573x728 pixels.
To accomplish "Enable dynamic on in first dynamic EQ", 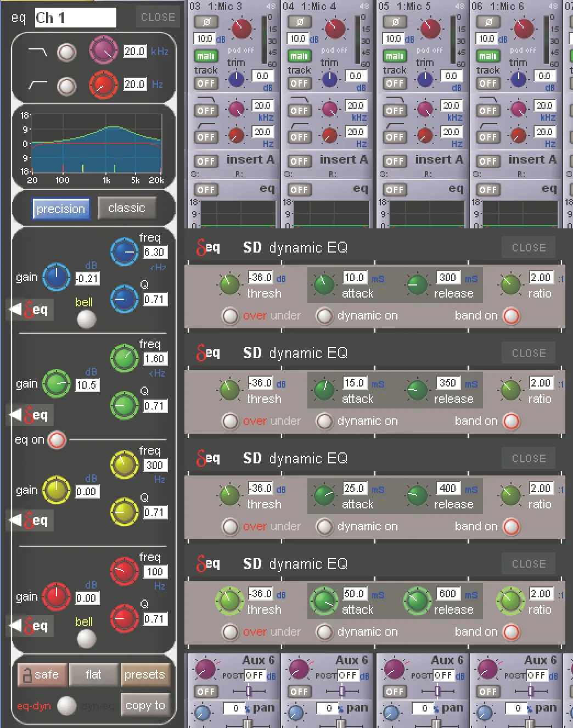I will (324, 316).
